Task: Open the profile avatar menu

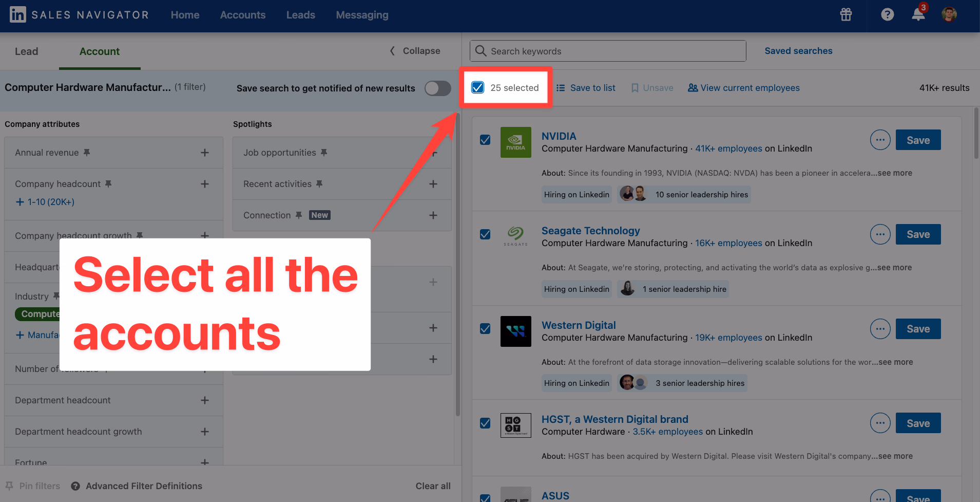Action: 949,14
